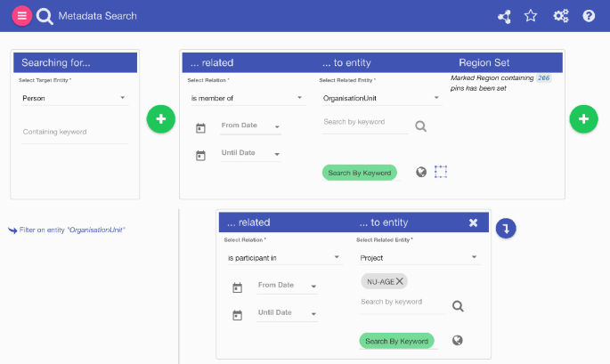Close the Project related panel with X
The image size is (610, 364).
(x=473, y=222)
